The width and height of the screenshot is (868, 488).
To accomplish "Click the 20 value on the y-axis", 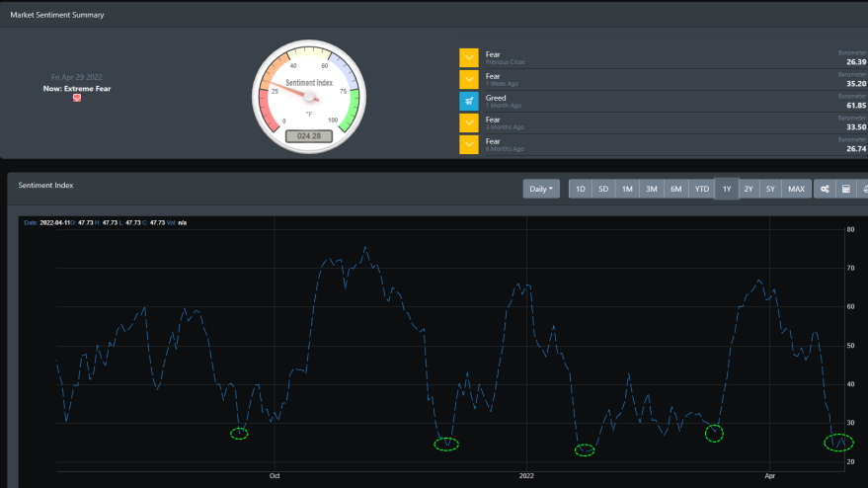I will 850,462.
